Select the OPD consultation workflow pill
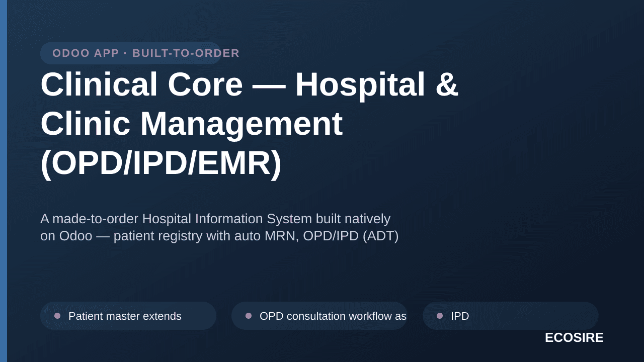 coord(319,316)
